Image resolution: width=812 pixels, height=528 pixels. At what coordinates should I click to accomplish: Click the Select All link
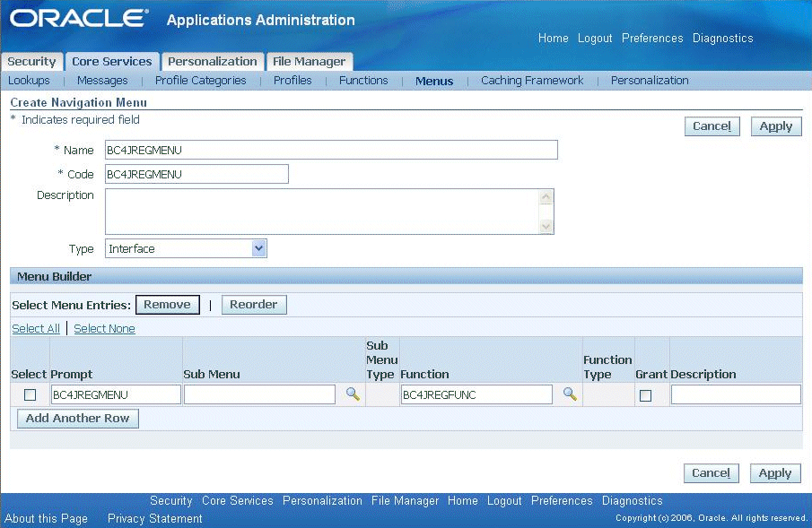pyautogui.click(x=36, y=328)
